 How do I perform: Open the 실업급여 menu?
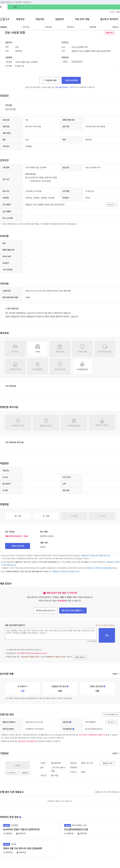pos(59,19)
